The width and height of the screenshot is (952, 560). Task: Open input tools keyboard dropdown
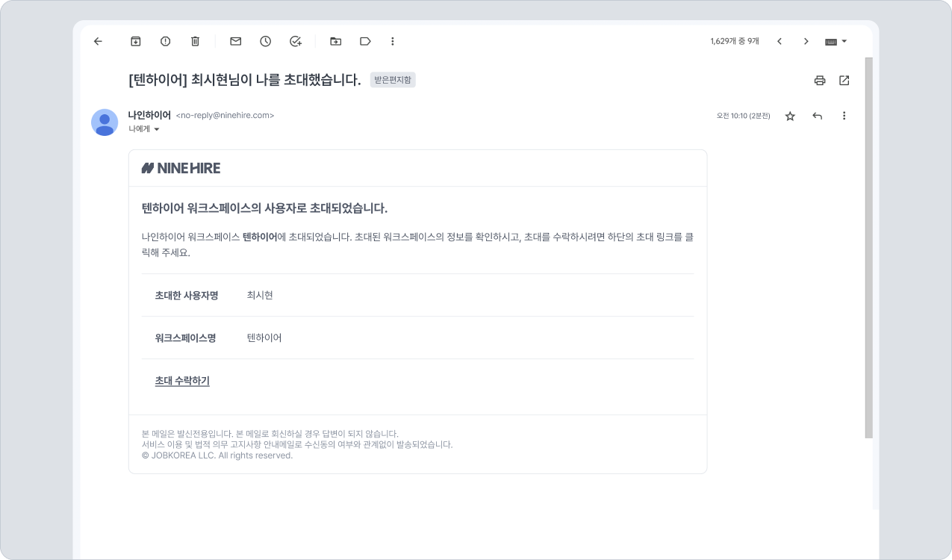coord(836,42)
